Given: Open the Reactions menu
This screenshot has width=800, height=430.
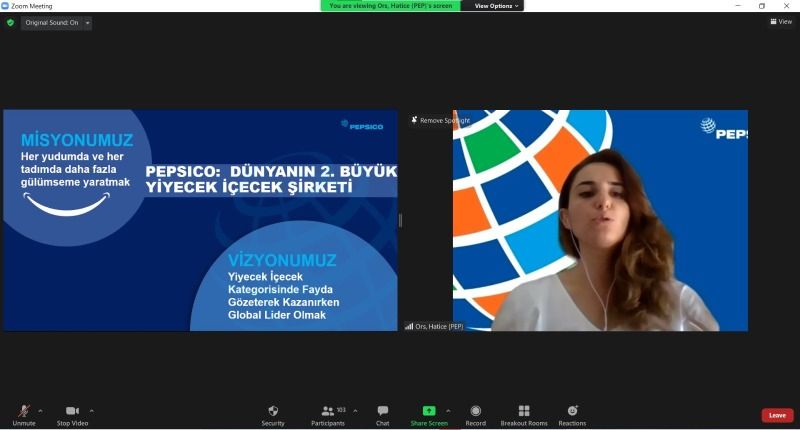Looking at the screenshot, I should 572,414.
